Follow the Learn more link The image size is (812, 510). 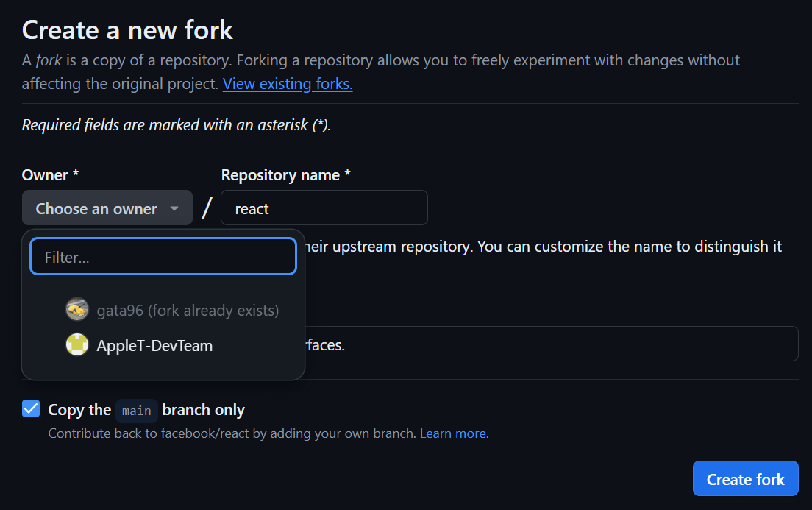(454, 433)
